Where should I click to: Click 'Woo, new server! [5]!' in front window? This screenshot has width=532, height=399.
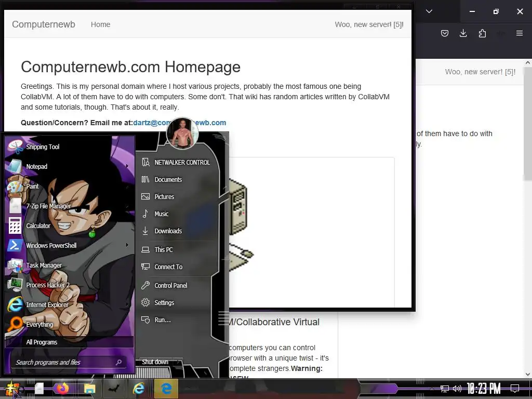coord(369,24)
